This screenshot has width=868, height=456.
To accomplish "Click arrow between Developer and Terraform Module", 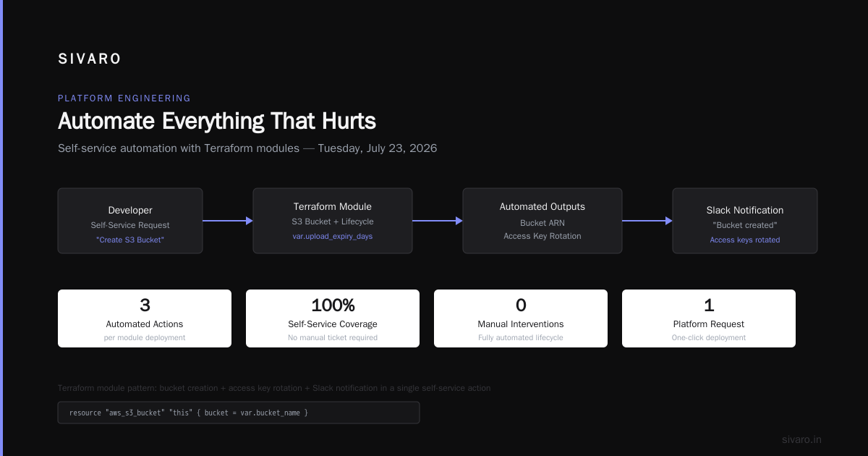I will coord(228,221).
